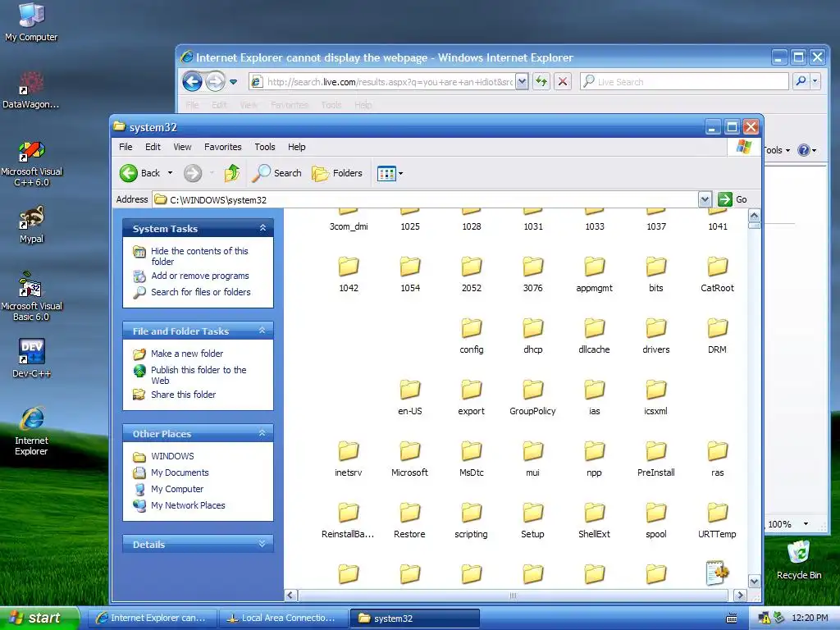Click the IE search magnifier button
The height and width of the screenshot is (630, 840).
(x=801, y=81)
